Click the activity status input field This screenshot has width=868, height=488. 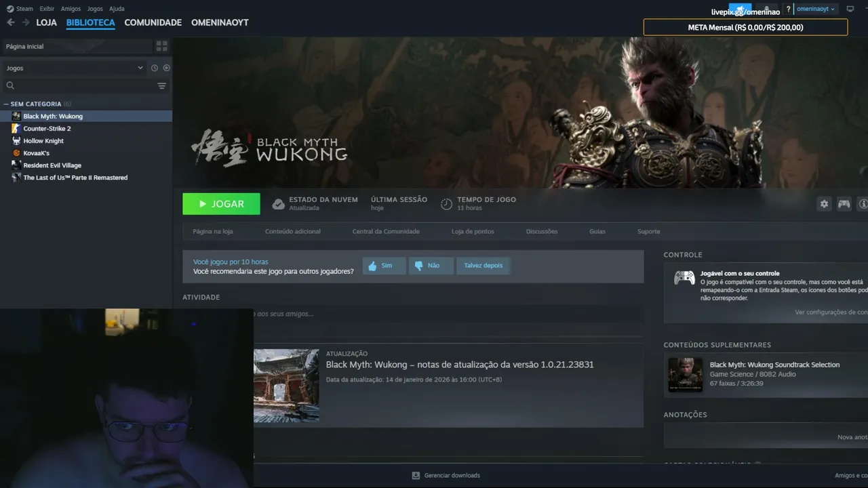448,314
